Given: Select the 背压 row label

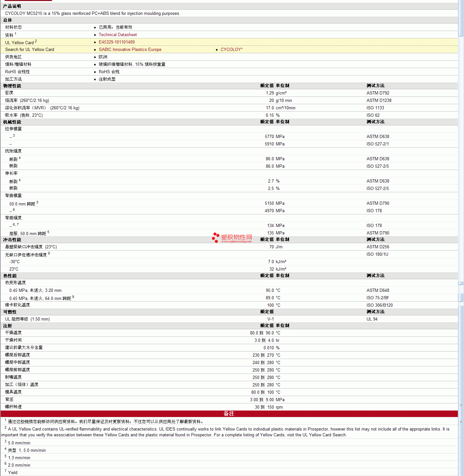Looking at the screenshot, I should 9,400.
